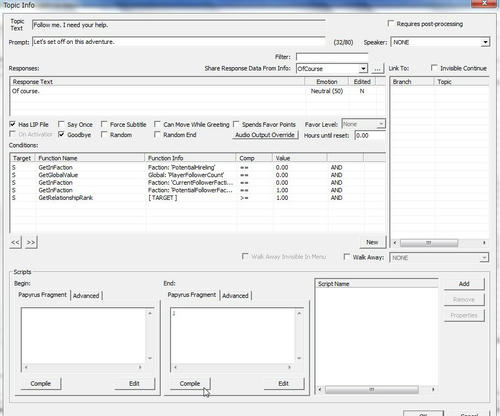Open Share Response Data From Info dropdown
Image resolution: width=500 pixels, height=416 pixels.
(363, 69)
